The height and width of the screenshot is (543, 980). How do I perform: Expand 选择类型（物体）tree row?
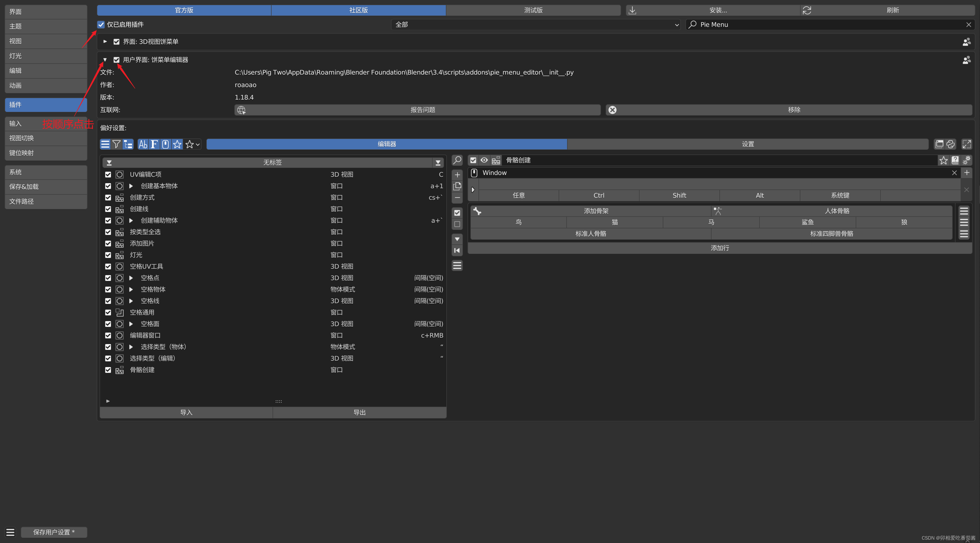click(131, 347)
